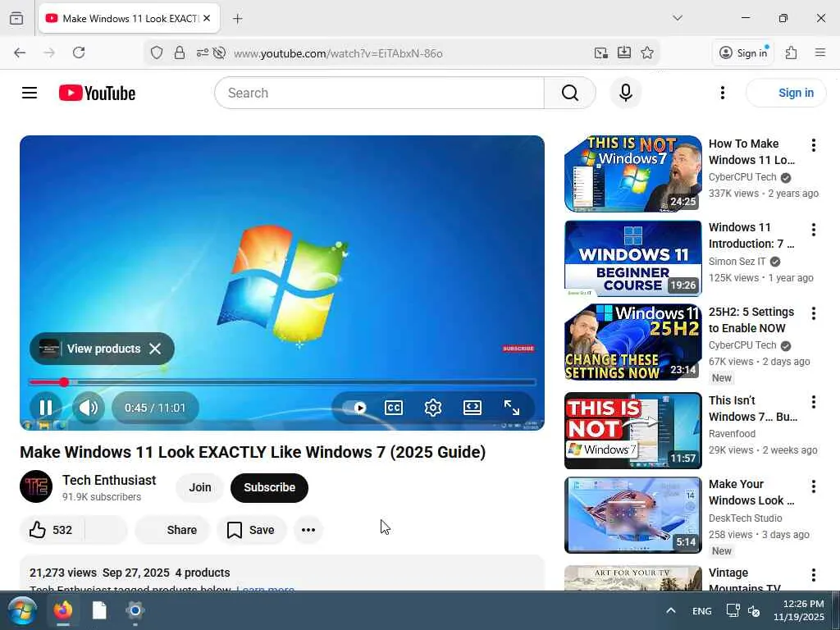Open 25H2 settings video thumbnail
The width and height of the screenshot is (840, 630).
[x=632, y=342]
